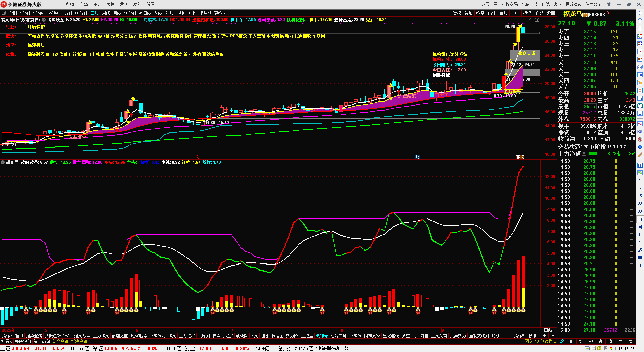Select the 笔 tick tab under trade list
Viewport: 644px width, 352px height.
[x=562, y=341]
